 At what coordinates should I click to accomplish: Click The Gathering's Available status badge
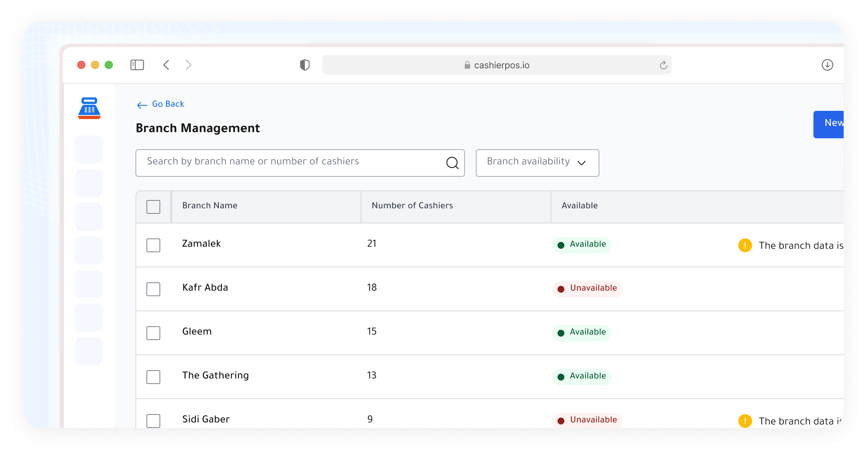click(x=582, y=377)
